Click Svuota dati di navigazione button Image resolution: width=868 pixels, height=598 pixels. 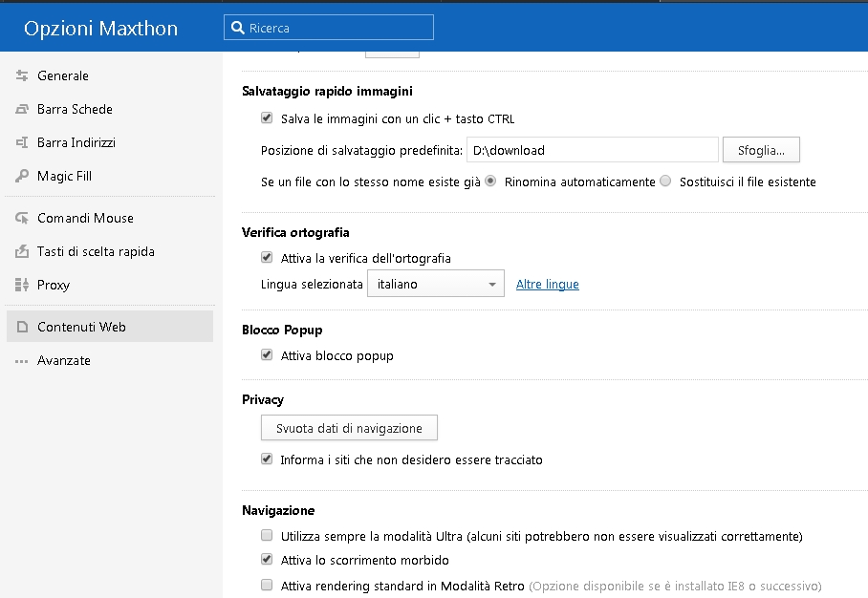[349, 428]
